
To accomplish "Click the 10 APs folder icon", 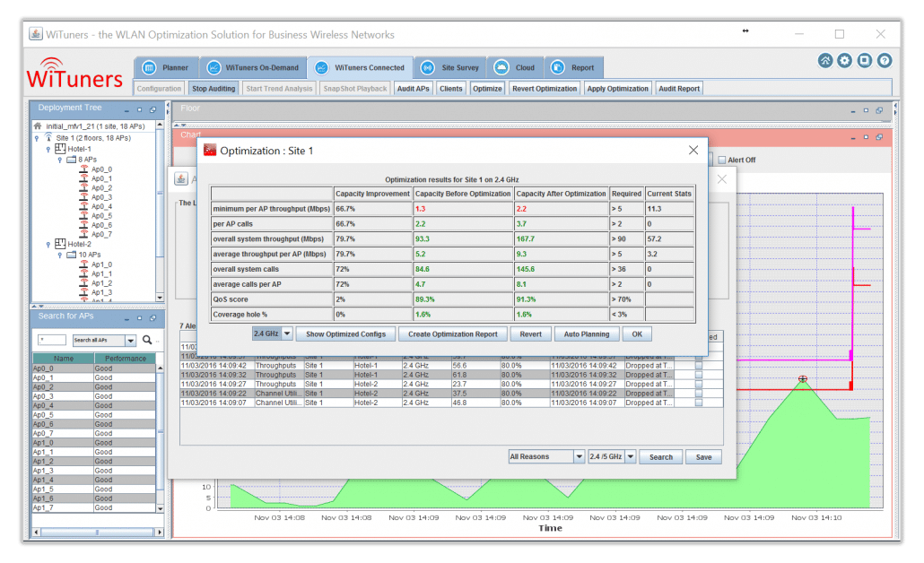I will tap(71, 255).
